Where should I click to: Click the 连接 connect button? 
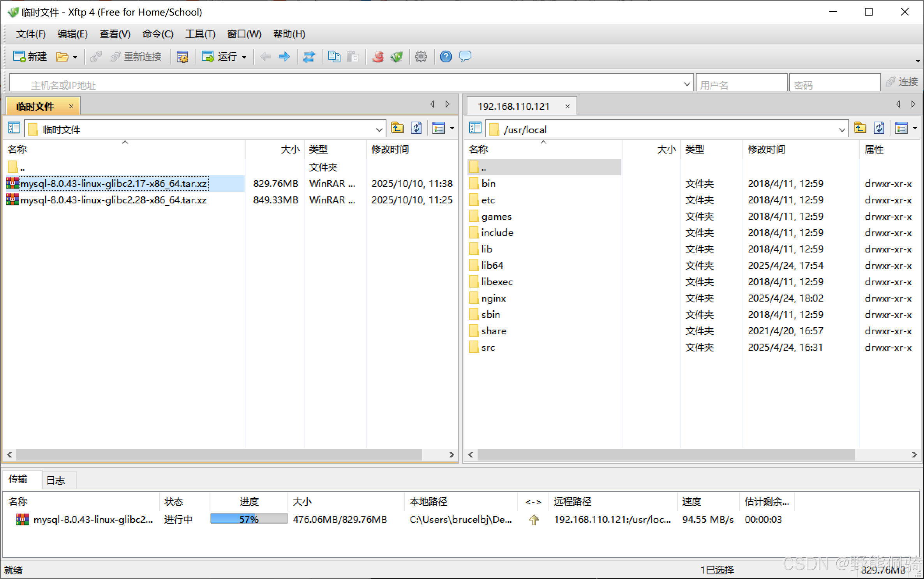pos(902,82)
